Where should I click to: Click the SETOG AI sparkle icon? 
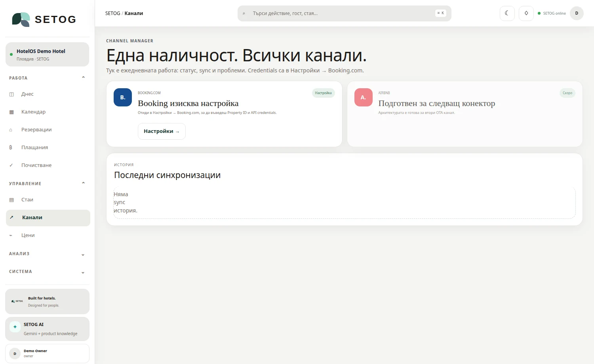click(x=15, y=327)
